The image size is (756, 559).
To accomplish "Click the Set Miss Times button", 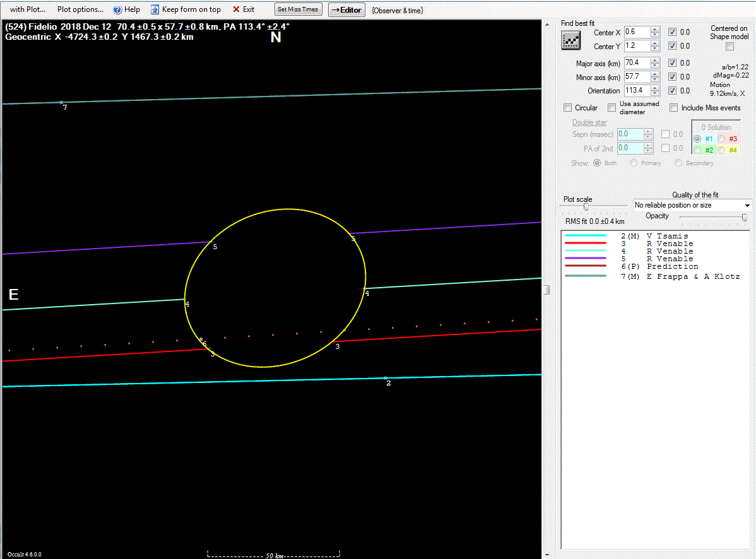I will click(x=298, y=9).
